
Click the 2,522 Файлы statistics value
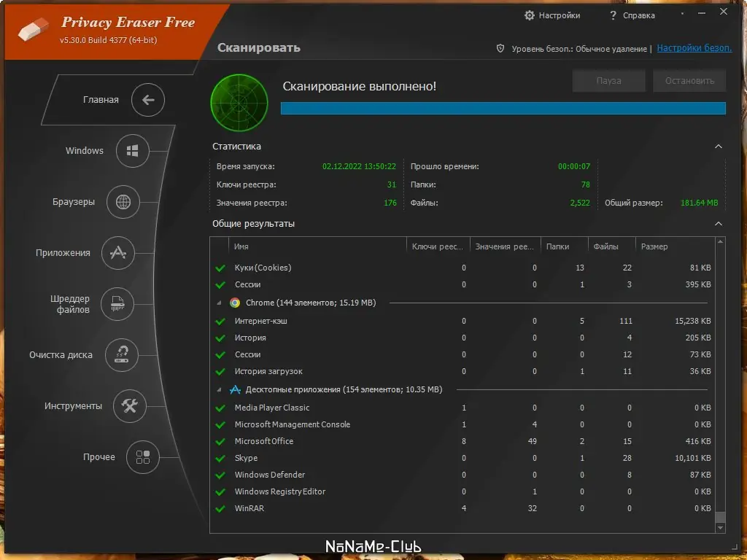tap(580, 203)
